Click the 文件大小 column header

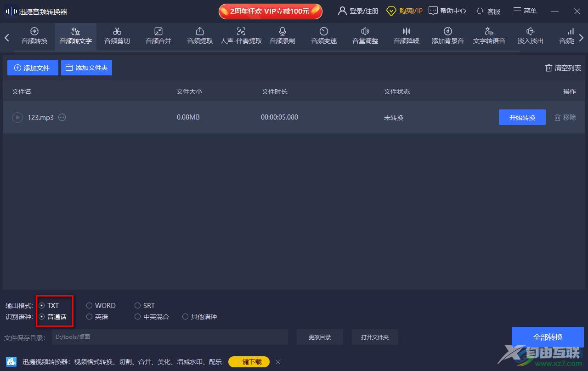(x=189, y=91)
